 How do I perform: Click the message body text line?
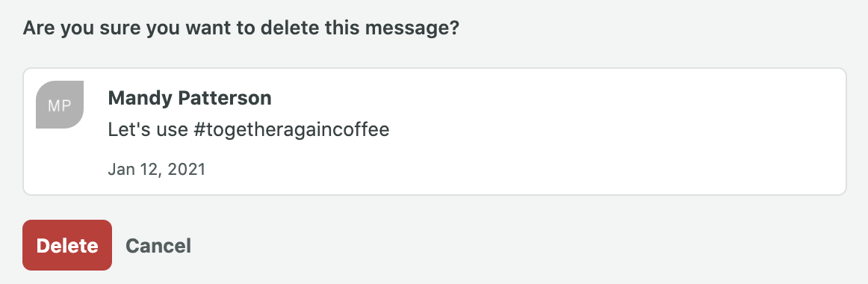(249, 130)
